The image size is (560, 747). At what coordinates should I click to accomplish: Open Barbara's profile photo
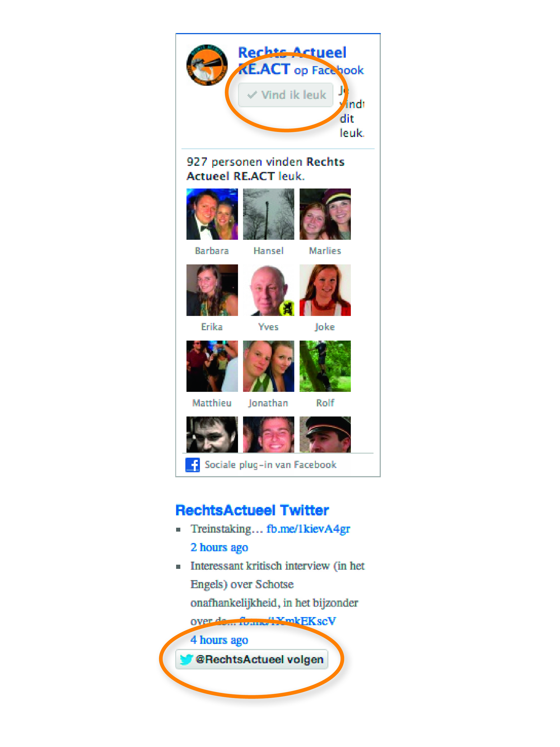coord(212,214)
